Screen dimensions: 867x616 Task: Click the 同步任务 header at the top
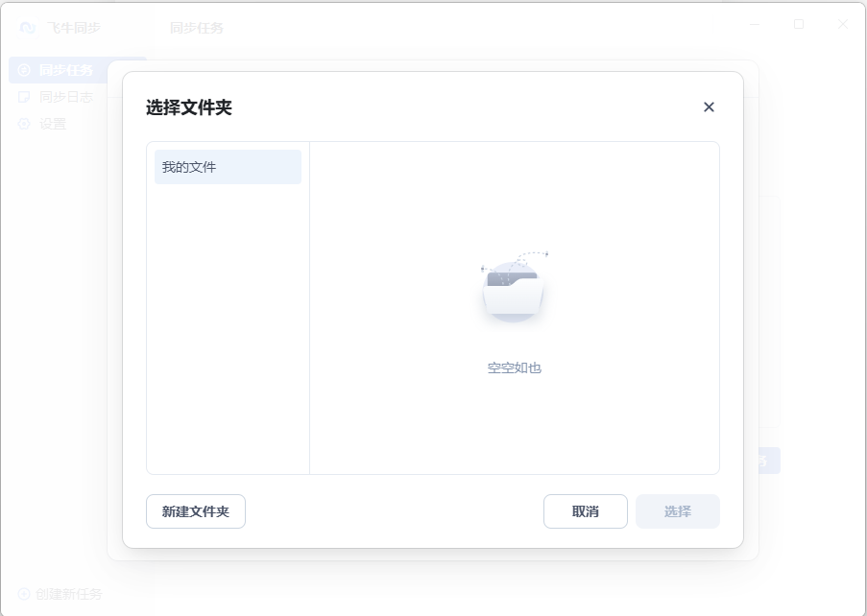(x=198, y=28)
